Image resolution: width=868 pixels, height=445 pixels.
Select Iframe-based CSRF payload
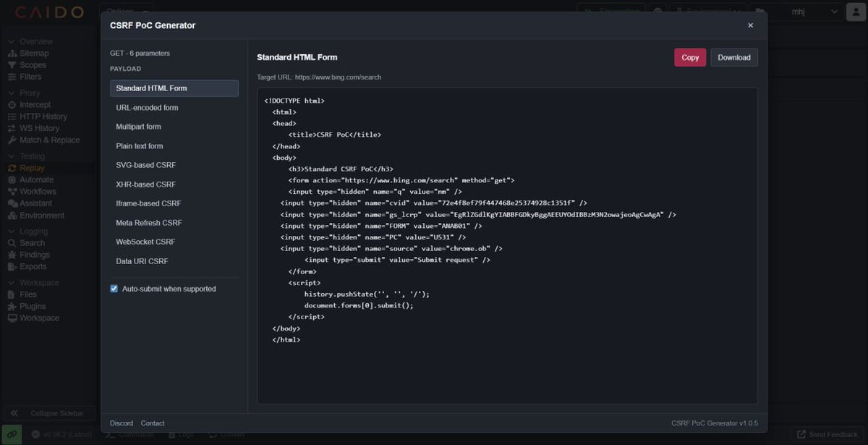click(x=174, y=203)
